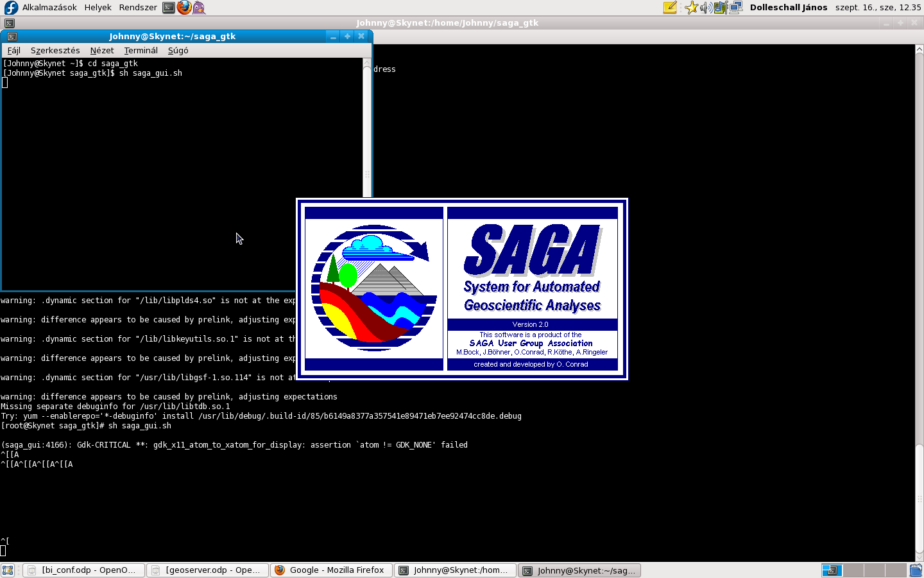
Task: Close the saga_gtk terminal window
Action: click(x=361, y=37)
